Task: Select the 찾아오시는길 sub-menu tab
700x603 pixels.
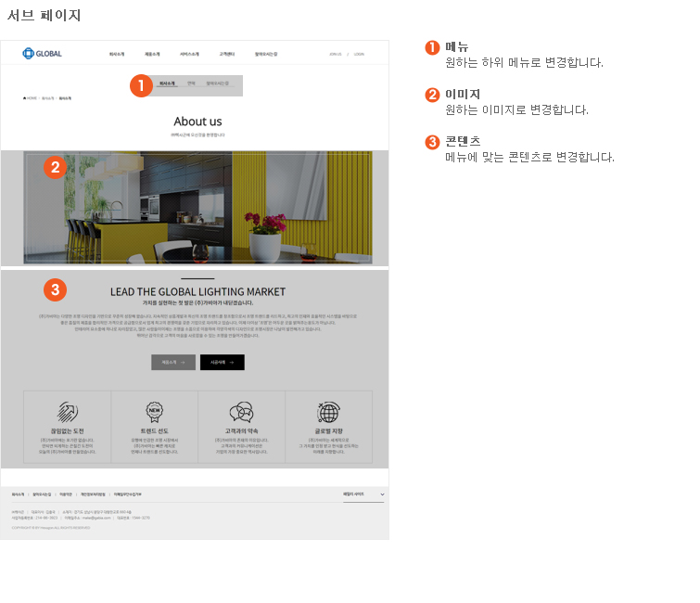Action: [x=217, y=83]
